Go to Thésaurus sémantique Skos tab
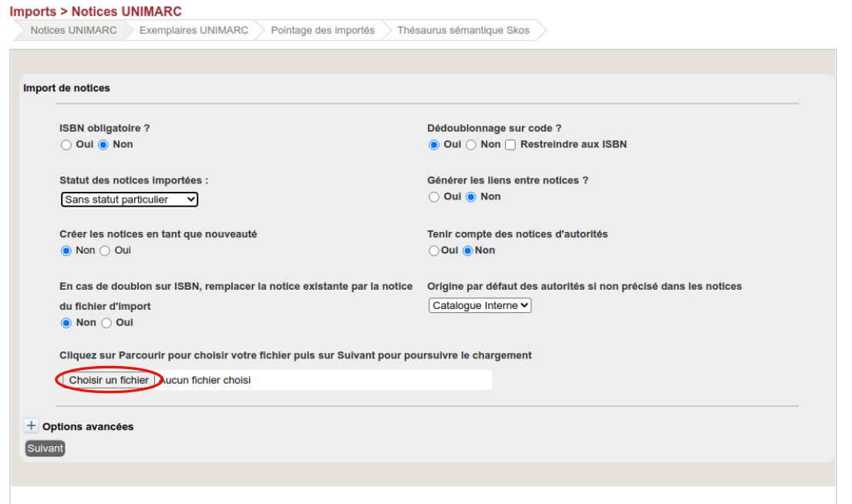Viewport: 852px width, 504px height. point(463,30)
